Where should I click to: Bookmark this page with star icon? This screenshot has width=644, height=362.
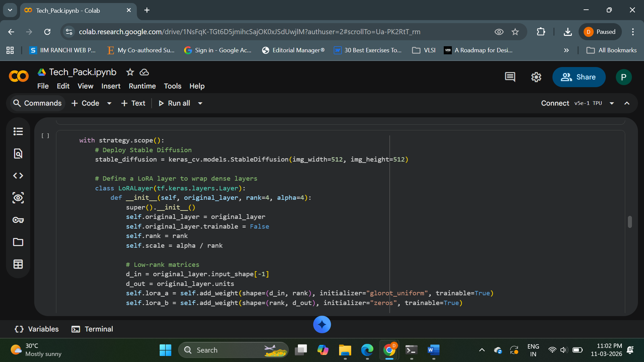(x=515, y=32)
